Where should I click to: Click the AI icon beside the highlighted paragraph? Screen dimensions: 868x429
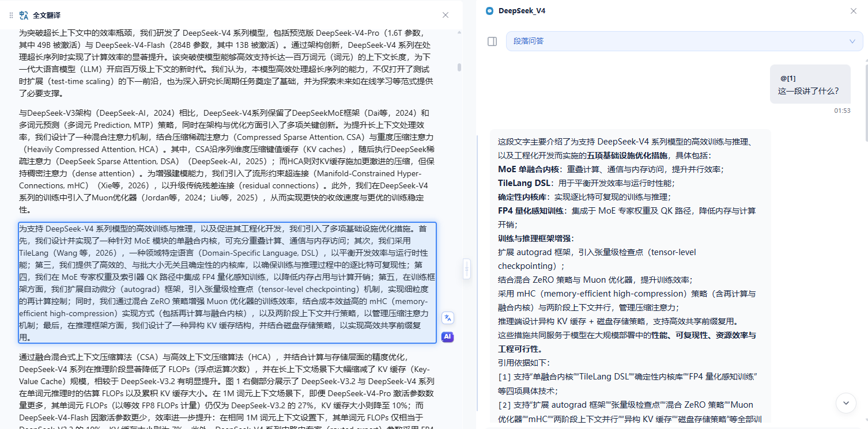coord(448,337)
